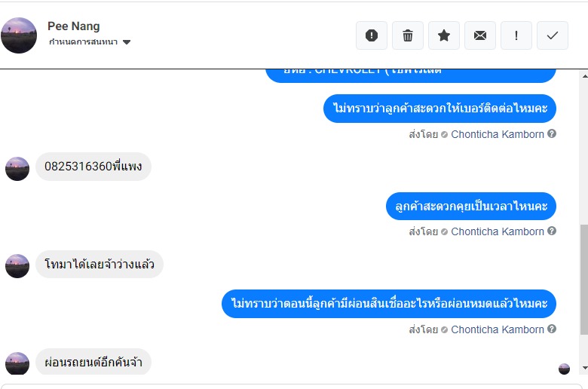Open first Chonticha Kamborn sender link
Viewport: 588px width, 389px height.
(497, 134)
